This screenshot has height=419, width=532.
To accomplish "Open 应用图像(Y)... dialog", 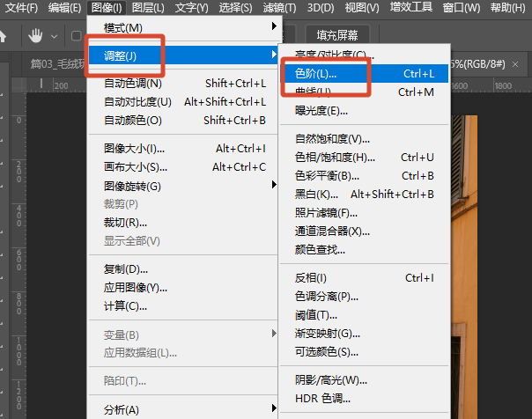I will pos(183,288).
